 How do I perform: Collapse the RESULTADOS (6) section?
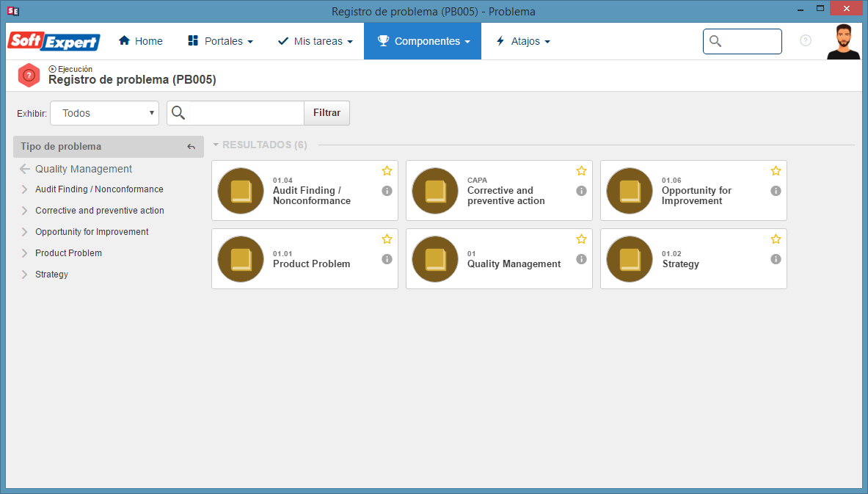click(216, 145)
